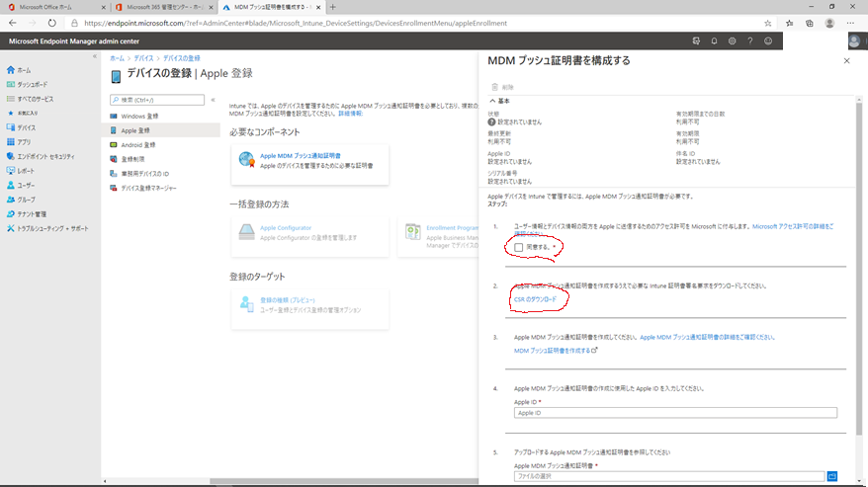The image size is (868, 487).
Task: Open the account avatar in portal header
Action: pyautogui.click(x=854, y=41)
